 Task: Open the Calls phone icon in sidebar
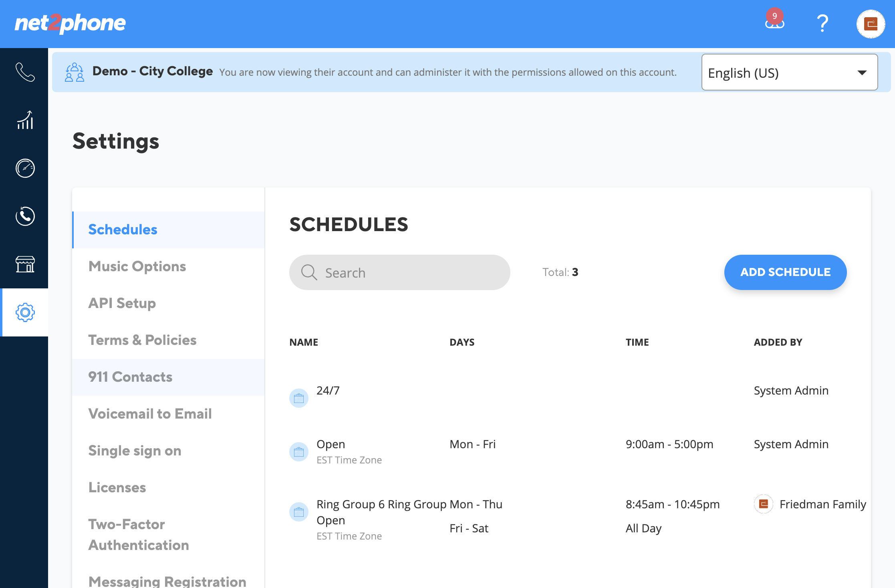point(25,72)
